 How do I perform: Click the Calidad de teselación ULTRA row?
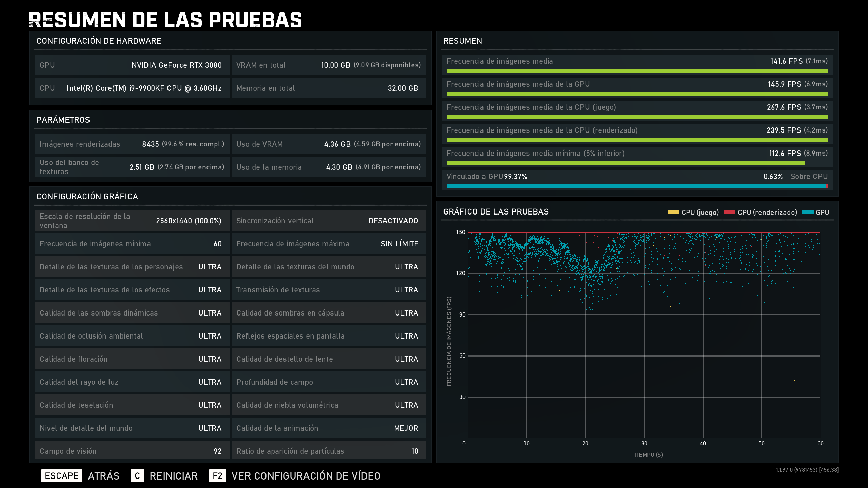pos(132,405)
